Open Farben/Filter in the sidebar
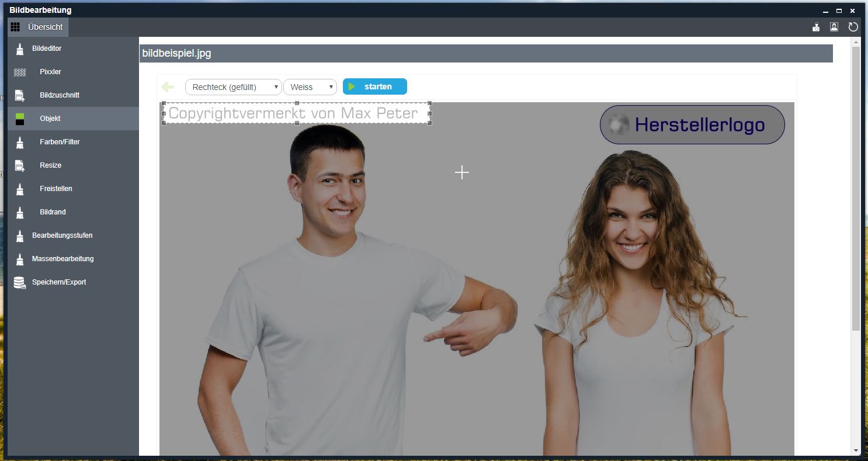This screenshot has height=461, width=868. (73, 142)
